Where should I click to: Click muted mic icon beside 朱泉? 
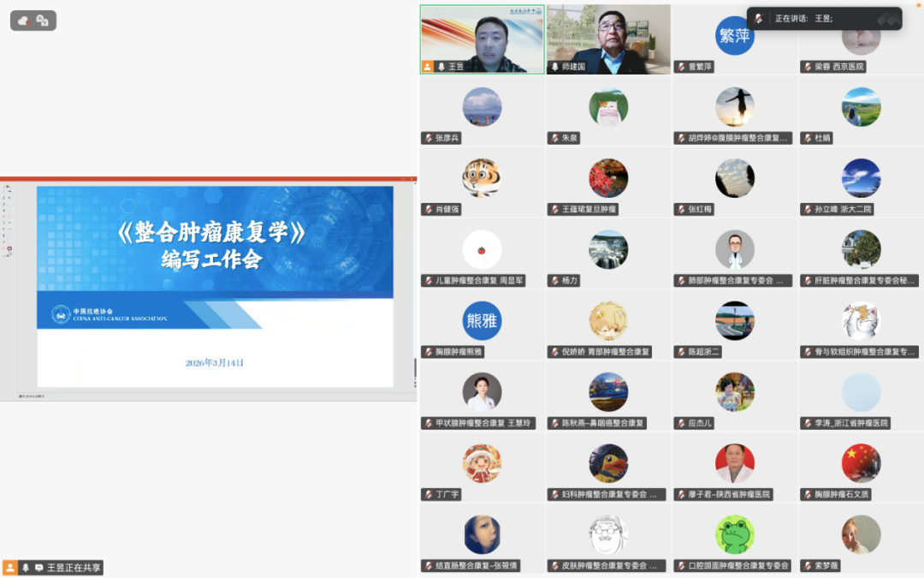point(555,138)
